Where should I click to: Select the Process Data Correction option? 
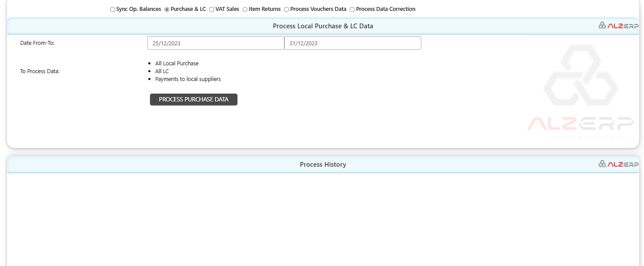tap(352, 9)
